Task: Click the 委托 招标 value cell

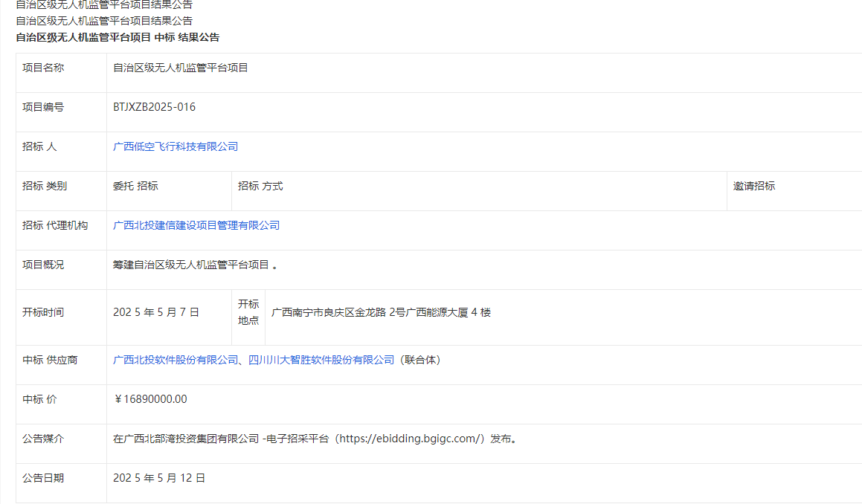Action: (x=170, y=191)
